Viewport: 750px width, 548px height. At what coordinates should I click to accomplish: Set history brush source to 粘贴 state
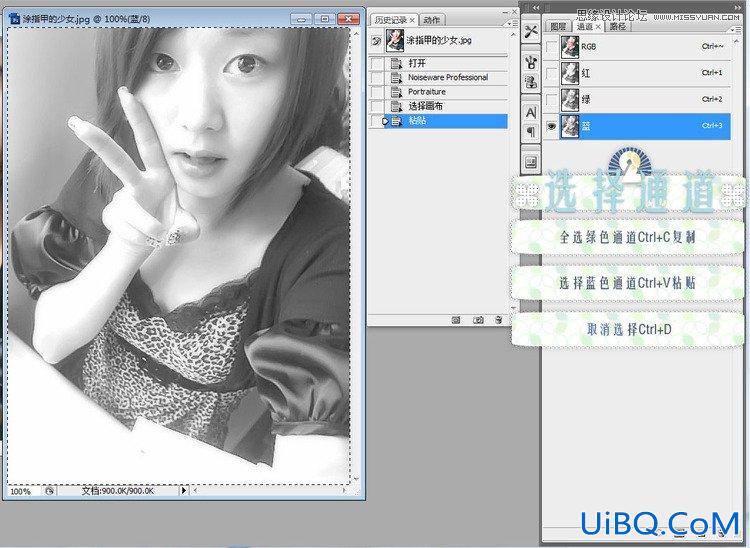[377, 121]
